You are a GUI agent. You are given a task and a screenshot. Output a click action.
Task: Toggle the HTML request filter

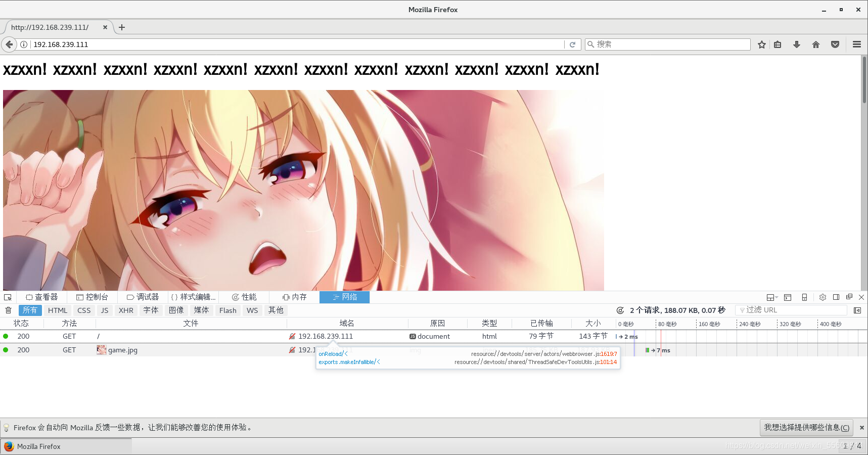point(58,310)
